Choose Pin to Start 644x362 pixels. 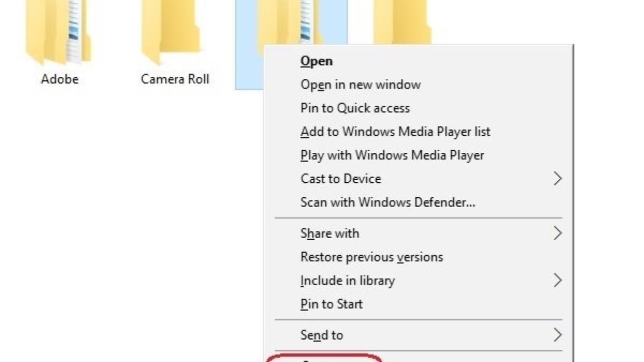pyautogui.click(x=331, y=304)
